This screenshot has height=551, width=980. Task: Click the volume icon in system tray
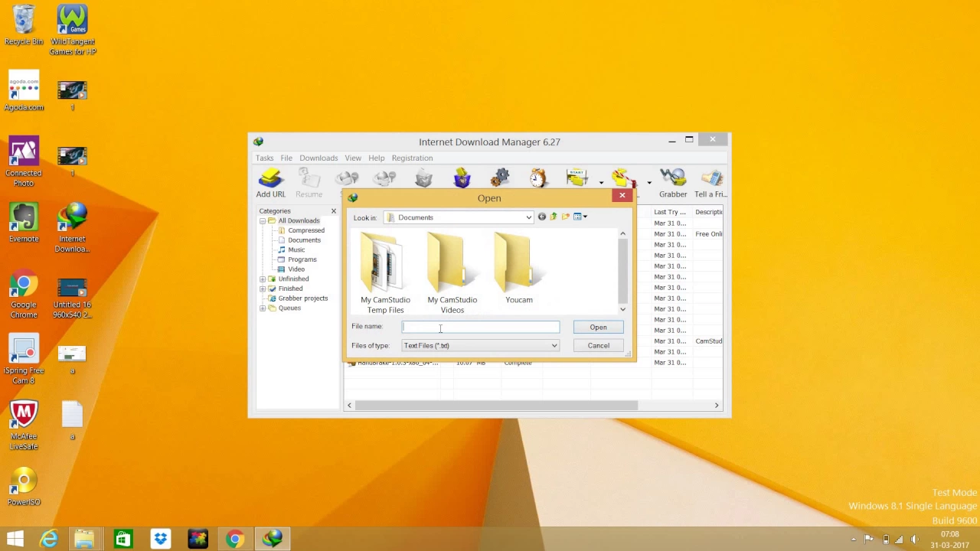[914, 540]
